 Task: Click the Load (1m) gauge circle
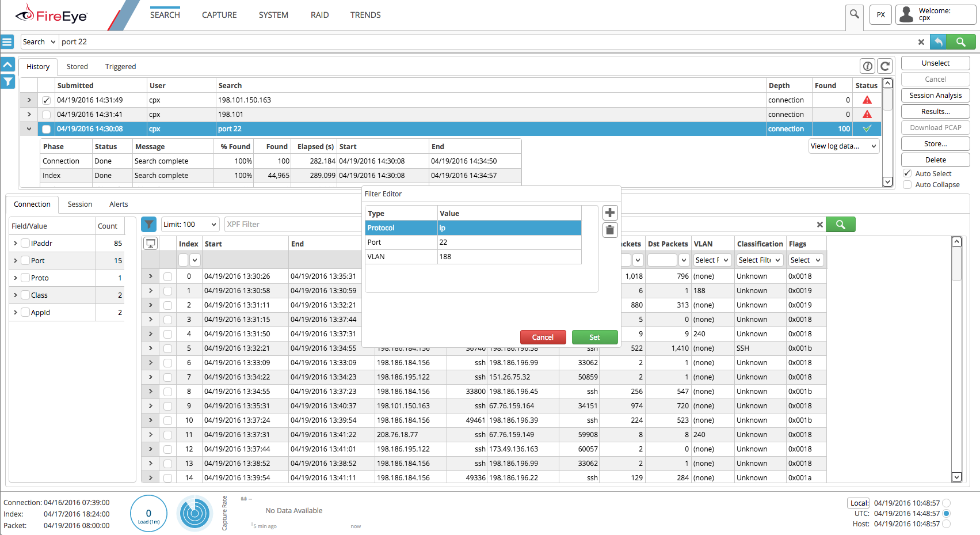click(x=148, y=513)
